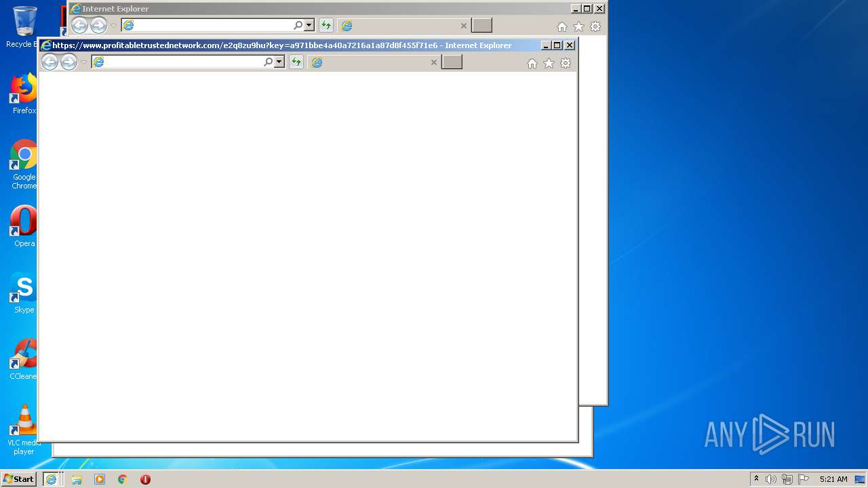Close the tab in front IE window
The height and width of the screenshot is (488, 868).
click(x=434, y=62)
